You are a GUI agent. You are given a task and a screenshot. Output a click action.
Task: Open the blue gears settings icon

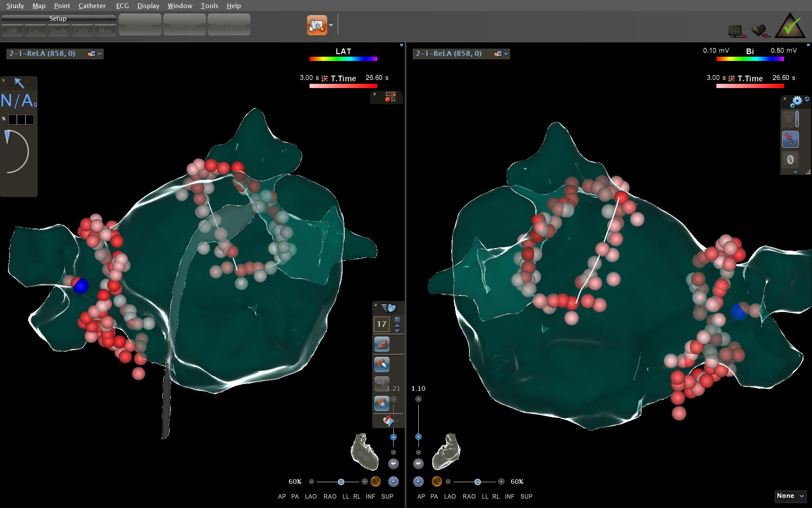pyautogui.click(x=796, y=101)
